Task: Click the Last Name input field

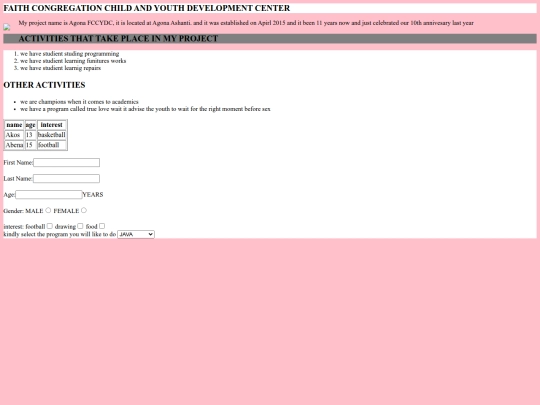Action: click(66, 178)
